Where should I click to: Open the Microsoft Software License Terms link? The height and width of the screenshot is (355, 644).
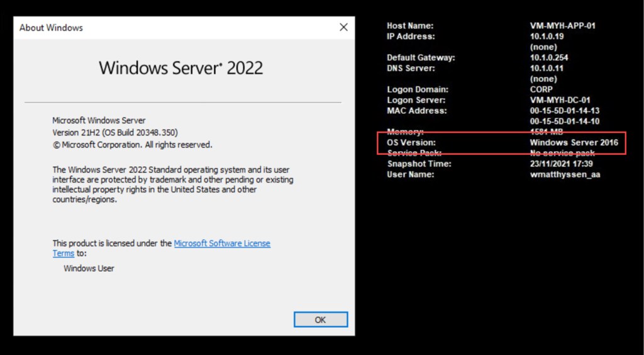[x=221, y=243]
